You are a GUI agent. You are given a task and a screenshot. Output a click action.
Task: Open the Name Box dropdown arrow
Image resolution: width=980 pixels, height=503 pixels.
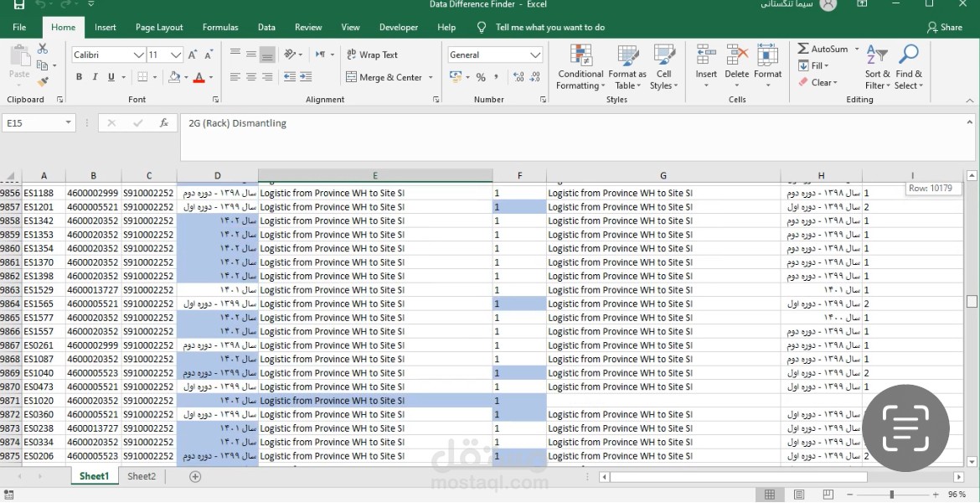(x=68, y=123)
